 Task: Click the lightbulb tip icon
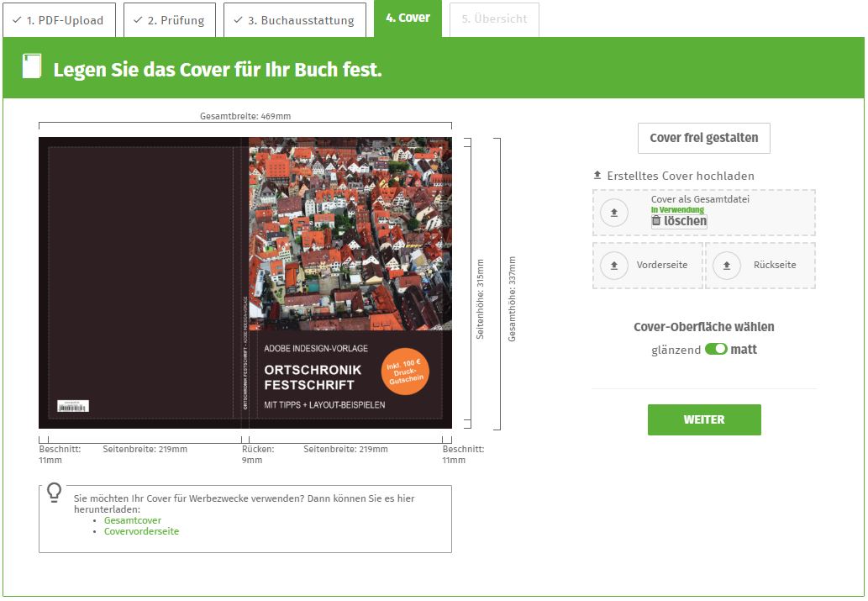tap(55, 492)
